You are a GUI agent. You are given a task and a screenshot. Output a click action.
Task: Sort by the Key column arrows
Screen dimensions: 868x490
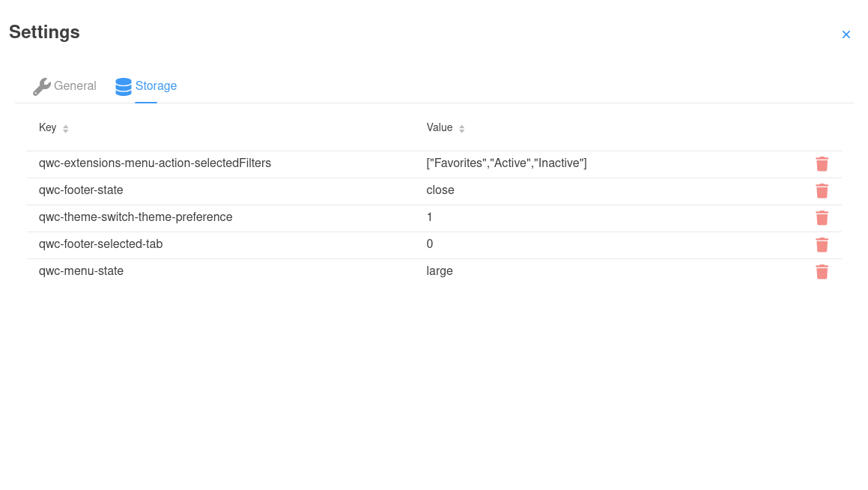[x=66, y=129]
